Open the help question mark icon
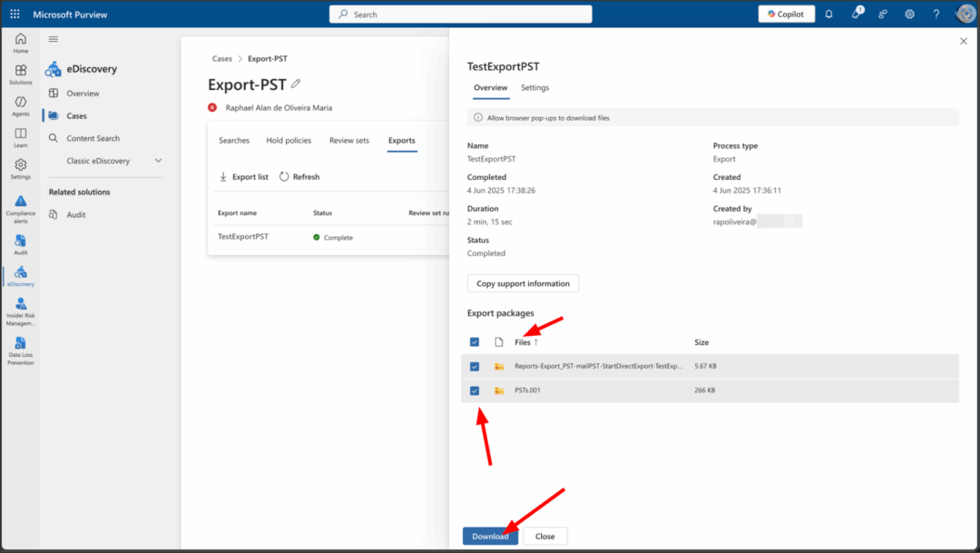980x553 pixels. pos(936,14)
